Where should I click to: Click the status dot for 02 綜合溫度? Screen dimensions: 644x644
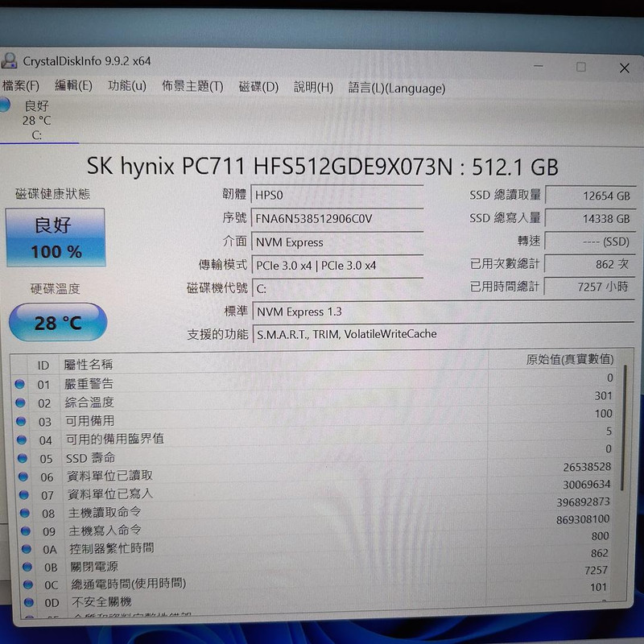tap(20, 402)
